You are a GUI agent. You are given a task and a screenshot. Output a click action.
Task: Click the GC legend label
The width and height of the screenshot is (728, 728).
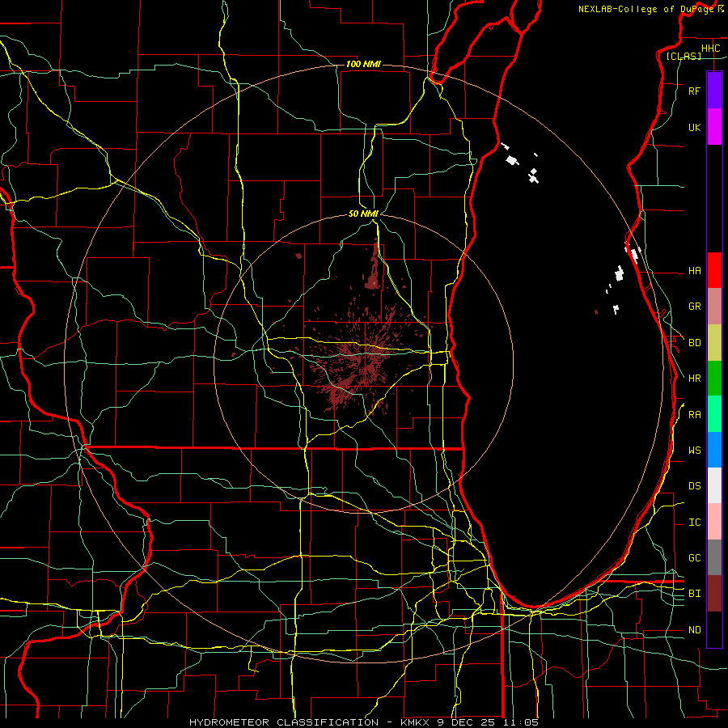[694, 557]
